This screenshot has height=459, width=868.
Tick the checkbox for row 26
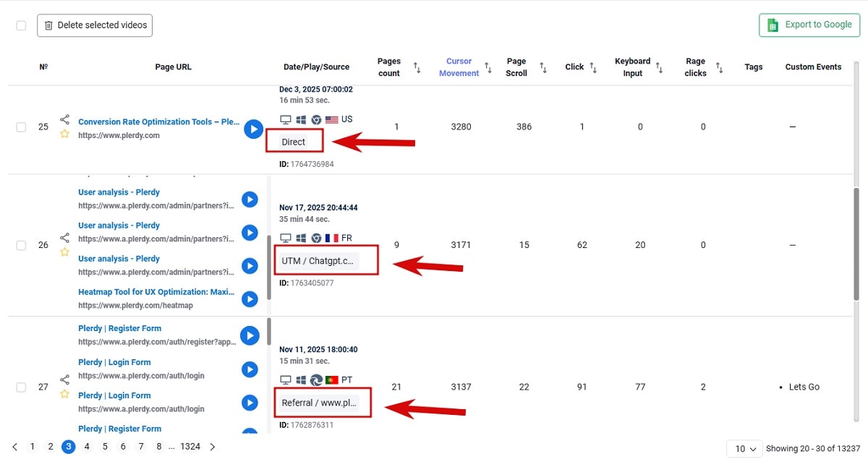coord(21,246)
